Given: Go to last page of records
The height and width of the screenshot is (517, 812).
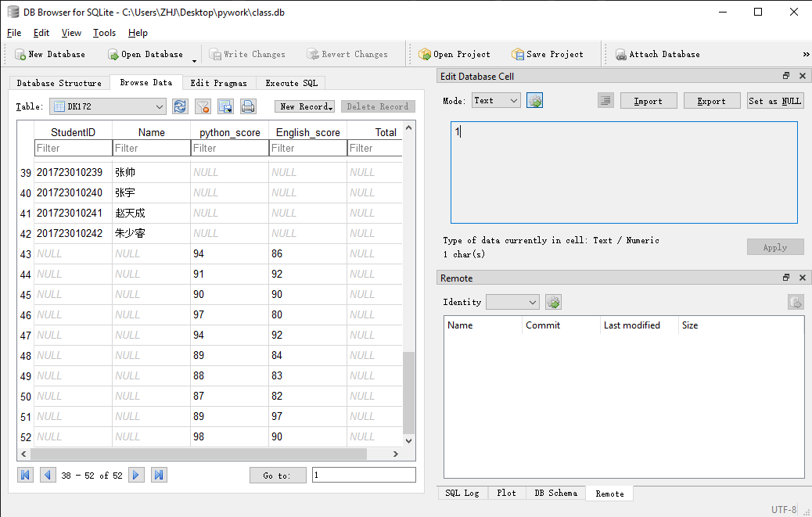Looking at the screenshot, I should [x=159, y=475].
